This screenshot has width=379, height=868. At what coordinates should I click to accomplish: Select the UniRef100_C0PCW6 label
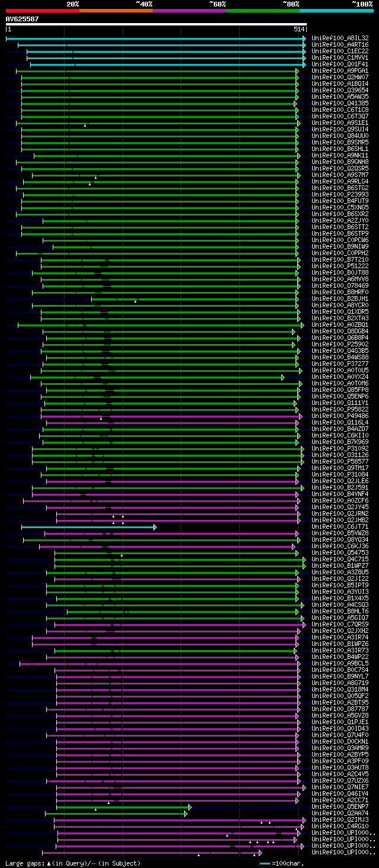click(x=340, y=240)
